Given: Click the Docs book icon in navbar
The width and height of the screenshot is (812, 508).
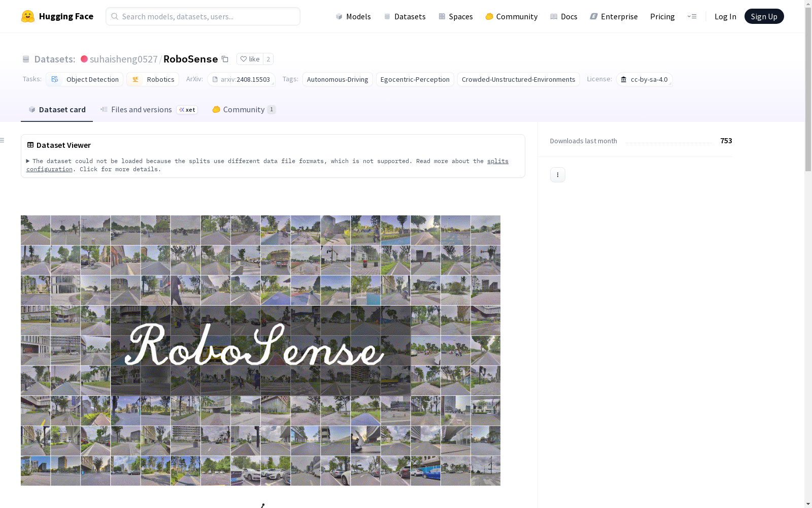Looking at the screenshot, I should (x=554, y=16).
